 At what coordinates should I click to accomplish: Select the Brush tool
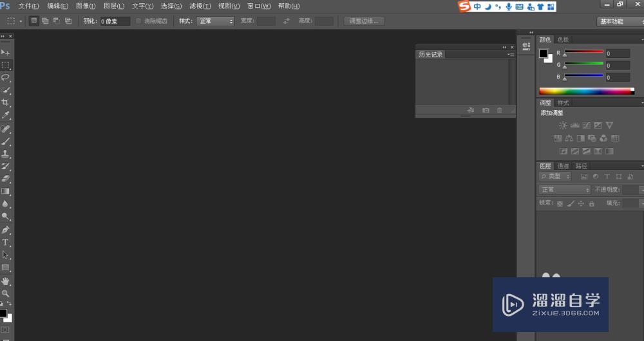pyautogui.click(x=5, y=142)
